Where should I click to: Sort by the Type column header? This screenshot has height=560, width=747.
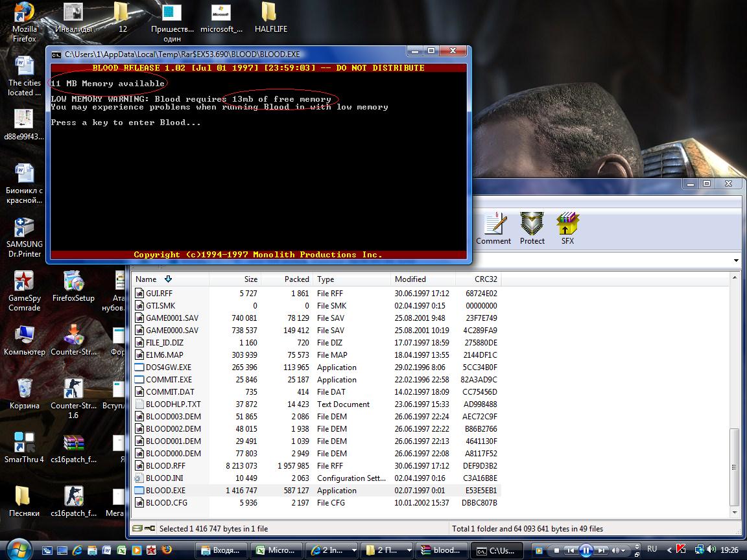[351, 279]
